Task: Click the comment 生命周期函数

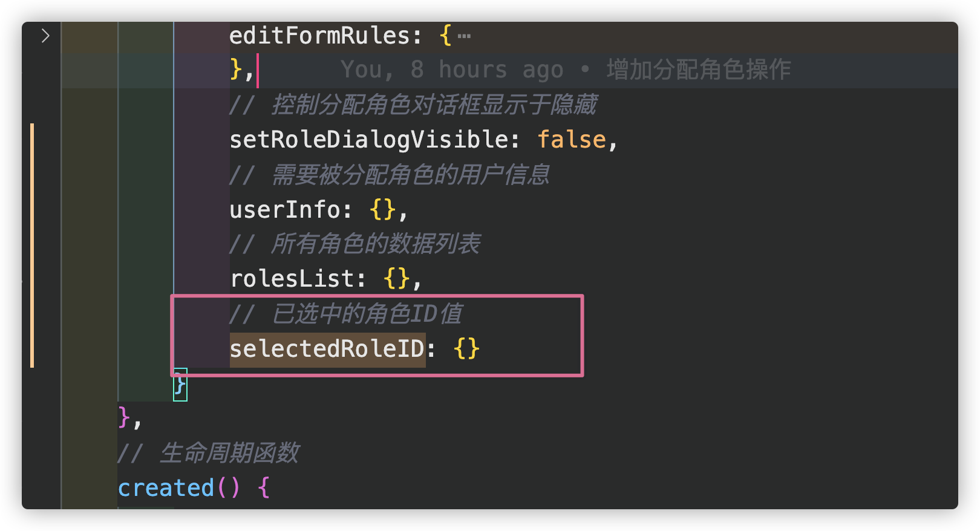Action: point(229,453)
